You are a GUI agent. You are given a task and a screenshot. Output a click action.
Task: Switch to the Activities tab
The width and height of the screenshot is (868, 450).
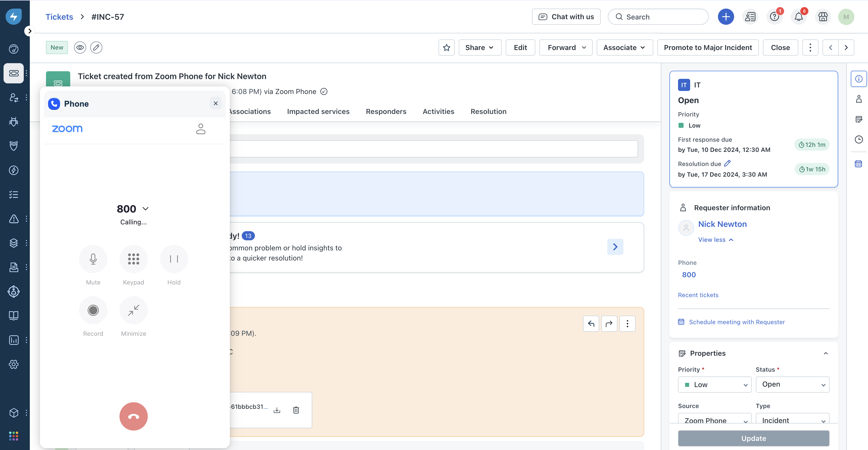[438, 112]
